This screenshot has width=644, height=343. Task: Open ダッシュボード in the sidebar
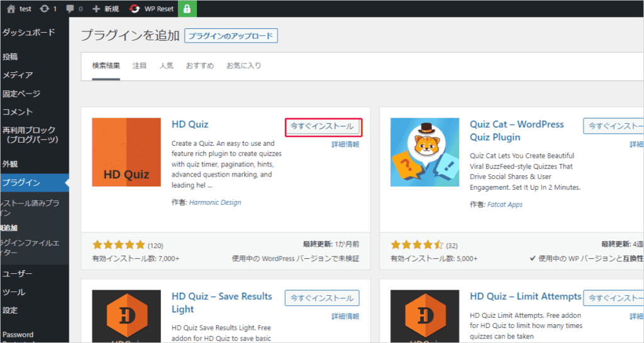coord(29,33)
